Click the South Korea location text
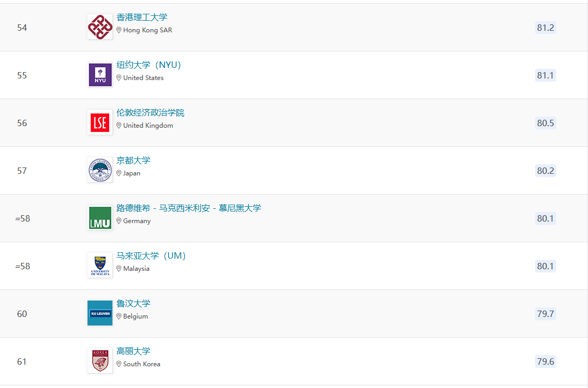The width and height of the screenshot is (588, 388). [142, 364]
